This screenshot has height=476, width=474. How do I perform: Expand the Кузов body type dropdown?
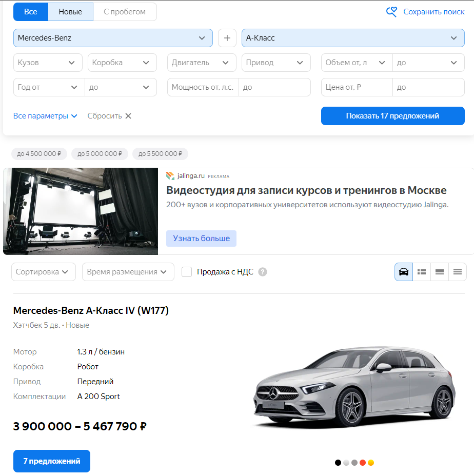[48, 63]
